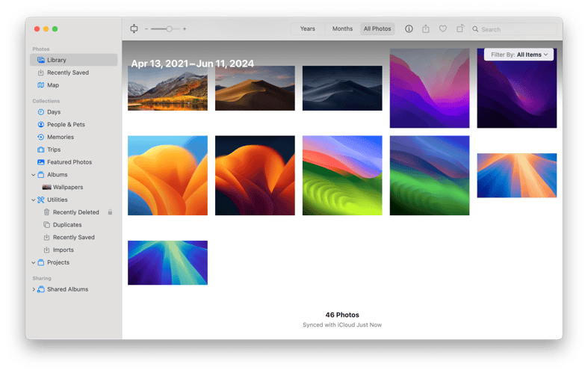Click the Recently Deleted lock icon
This screenshot has height=373, width=588.
tap(111, 212)
